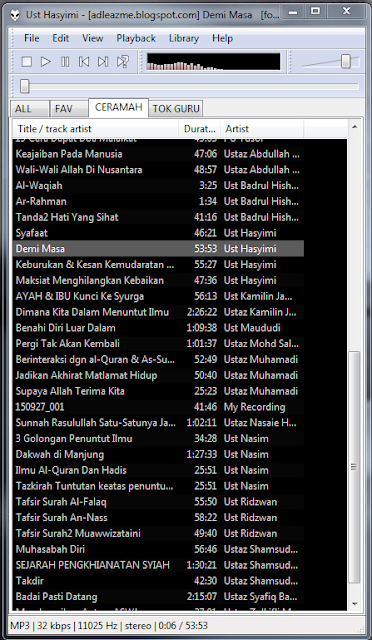This screenshot has width=372, height=640.
Task: Open the Library menu
Action: click(184, 38)
